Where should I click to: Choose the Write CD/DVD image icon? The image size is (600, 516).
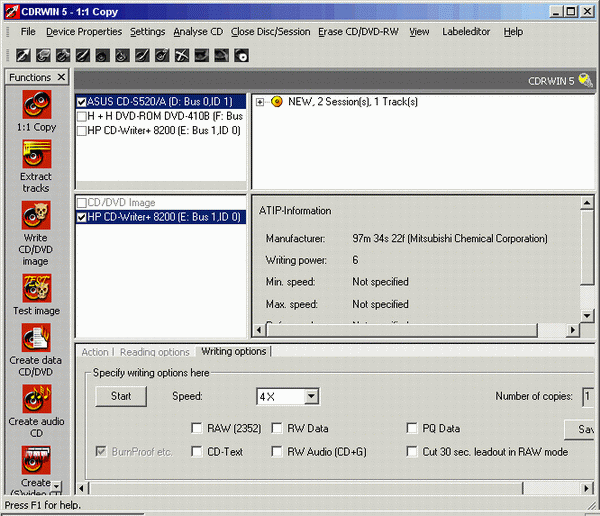36,216
